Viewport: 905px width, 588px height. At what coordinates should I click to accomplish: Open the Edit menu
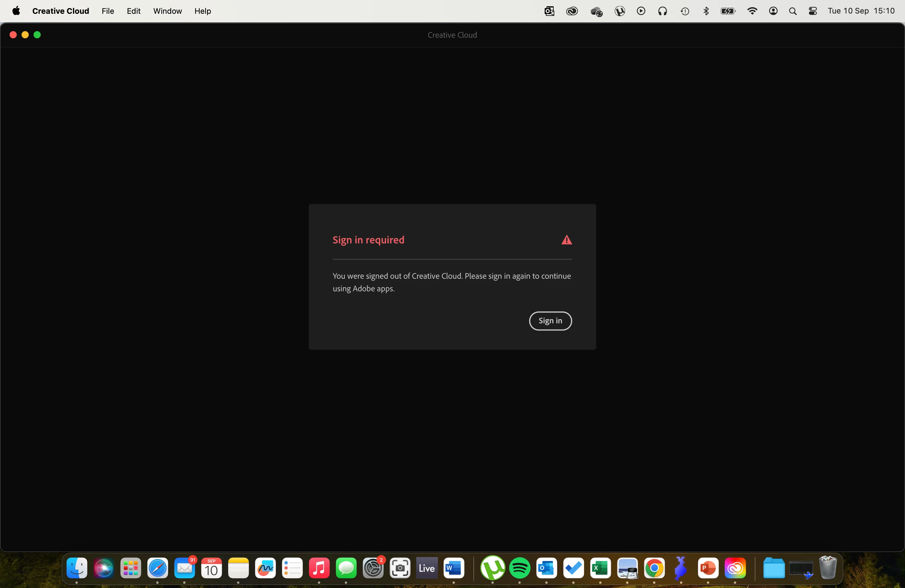pos(133,11)
